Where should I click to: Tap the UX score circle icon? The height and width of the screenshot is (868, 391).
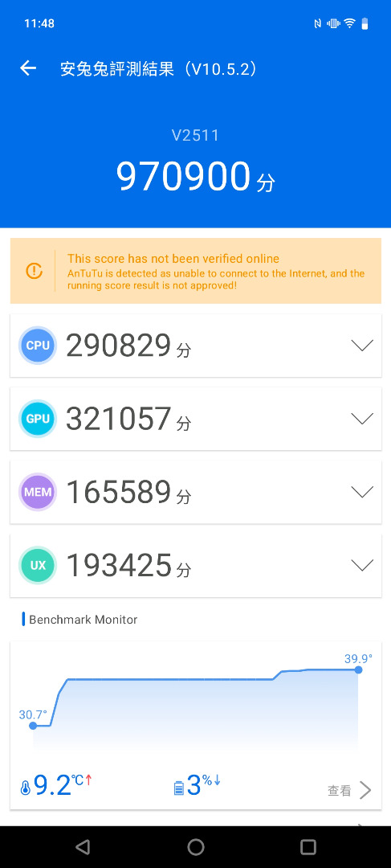38,565
